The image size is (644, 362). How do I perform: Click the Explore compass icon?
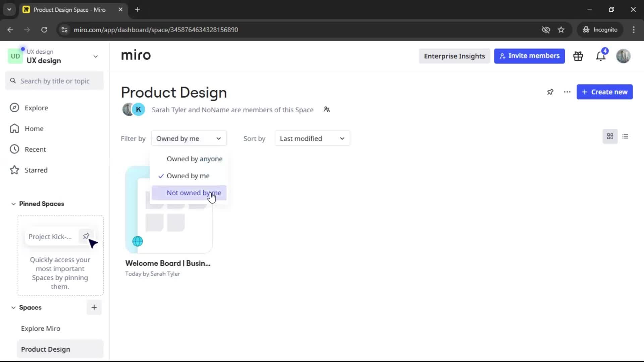(14, 108)
